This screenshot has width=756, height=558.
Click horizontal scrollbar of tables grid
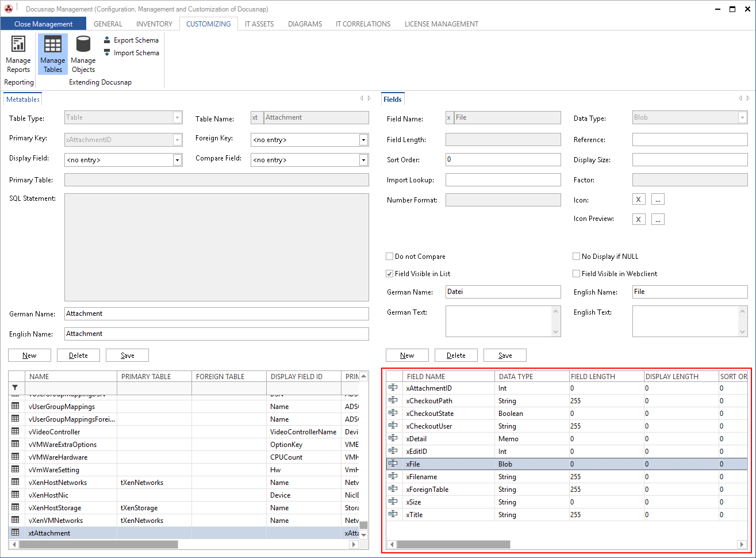(98, 544)
